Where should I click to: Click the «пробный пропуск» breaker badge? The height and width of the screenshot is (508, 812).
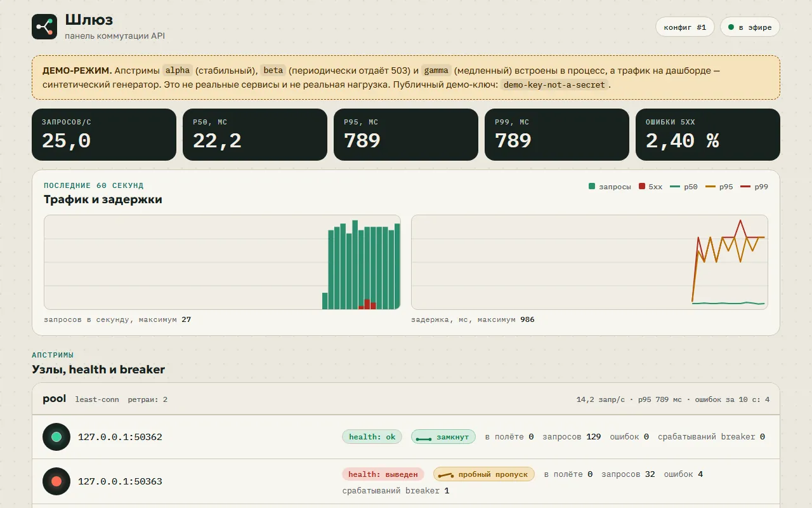[x=484, y=474]
